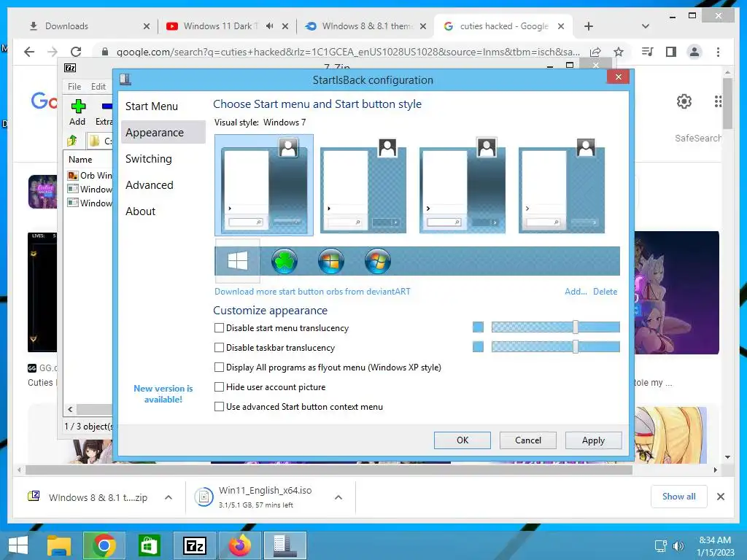Click the Add... orb link
Screen dimensions: 747x560
pyautogui.click(x=576, y=292)
